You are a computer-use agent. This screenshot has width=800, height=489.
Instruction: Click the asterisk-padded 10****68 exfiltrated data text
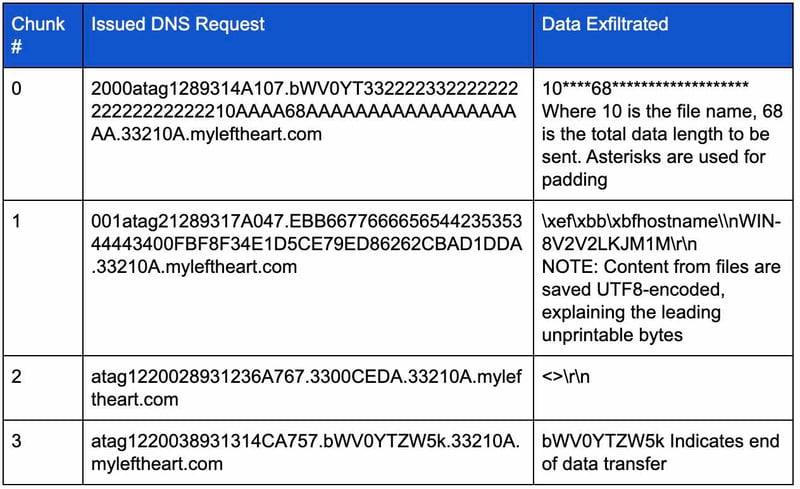click(645, 88)
